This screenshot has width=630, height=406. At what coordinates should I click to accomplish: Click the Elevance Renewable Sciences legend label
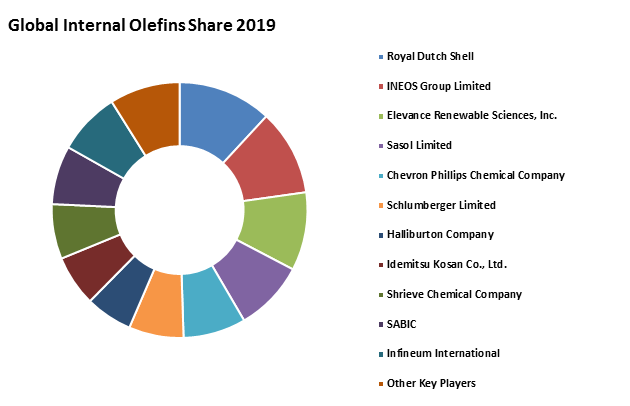472,115
